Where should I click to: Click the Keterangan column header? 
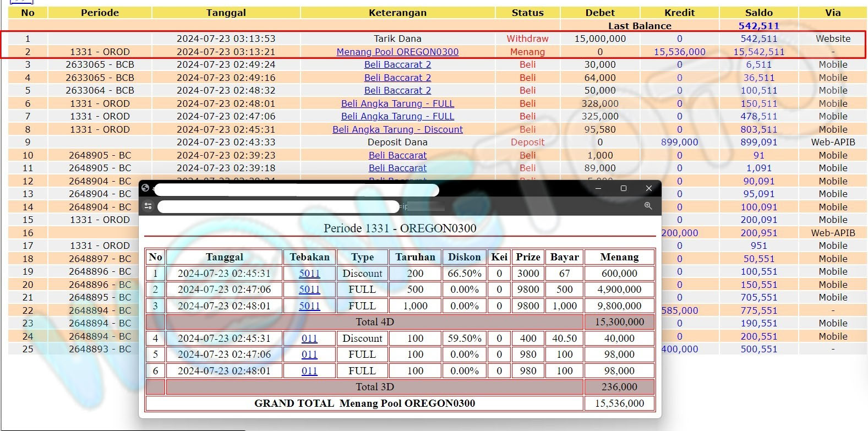pyautogui.click(x=397, y=13)
